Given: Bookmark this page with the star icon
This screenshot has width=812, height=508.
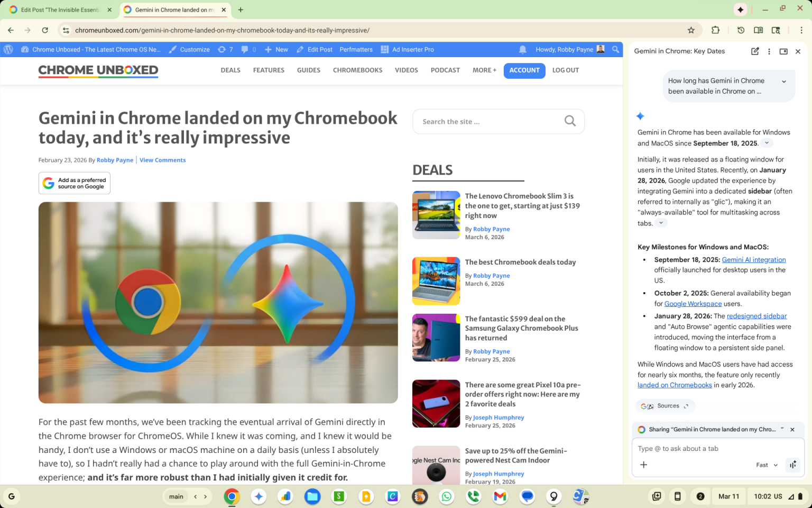Looking at the screenshot, I should point(691,30).
